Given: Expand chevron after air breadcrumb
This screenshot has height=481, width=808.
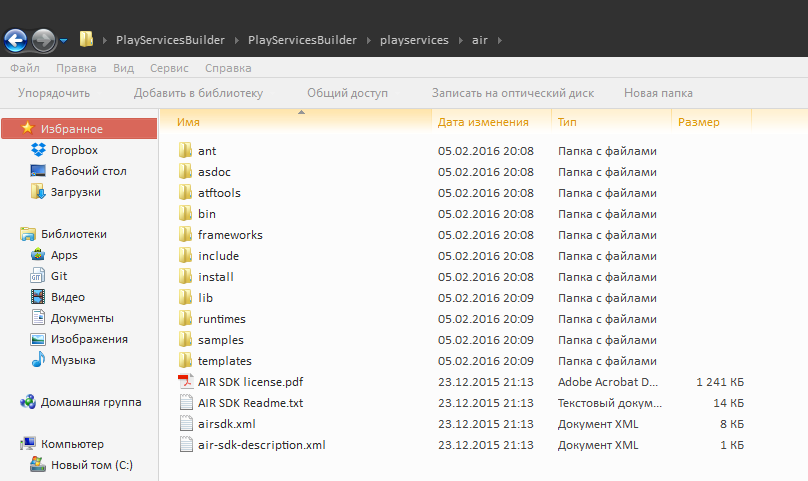Looking at the screenshot, I should [499, 40].
